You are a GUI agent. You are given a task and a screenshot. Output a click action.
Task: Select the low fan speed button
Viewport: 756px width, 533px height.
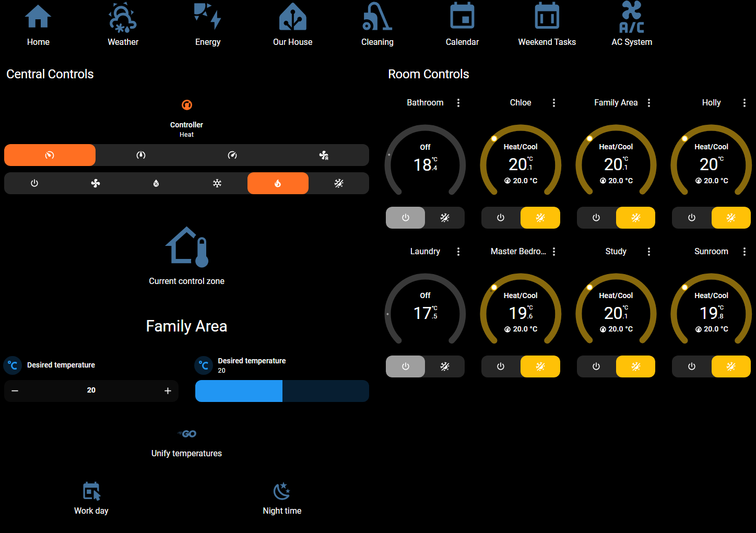pos(50,155)
